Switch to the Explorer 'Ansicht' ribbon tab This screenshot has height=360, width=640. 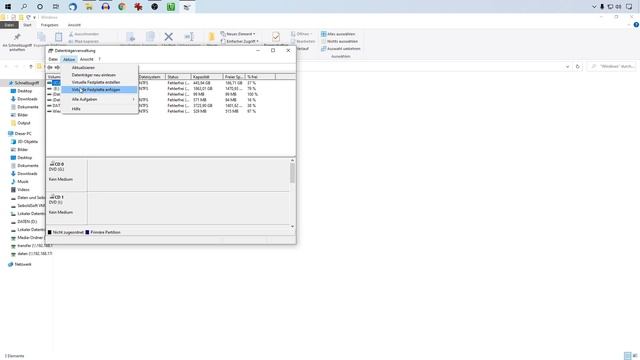(x=74, y=25)
